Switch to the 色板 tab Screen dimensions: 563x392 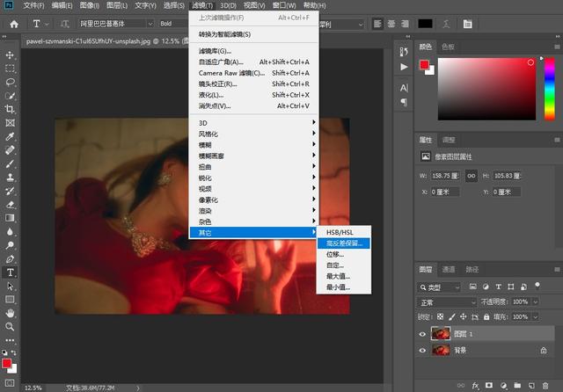tap(448, 47)
